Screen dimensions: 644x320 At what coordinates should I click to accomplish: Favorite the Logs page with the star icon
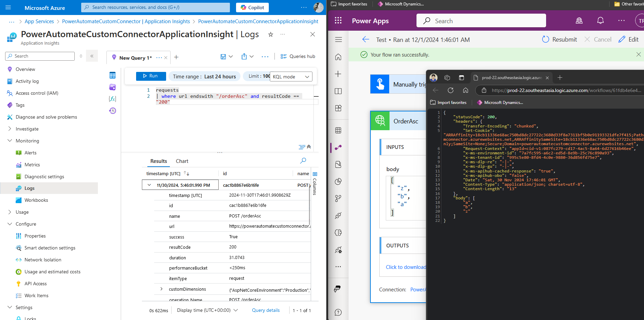(270, 34)
